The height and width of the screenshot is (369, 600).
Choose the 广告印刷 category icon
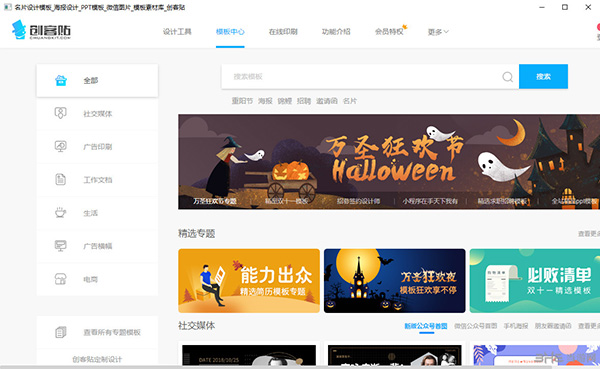pyautogui.click(x=60, y=146)
